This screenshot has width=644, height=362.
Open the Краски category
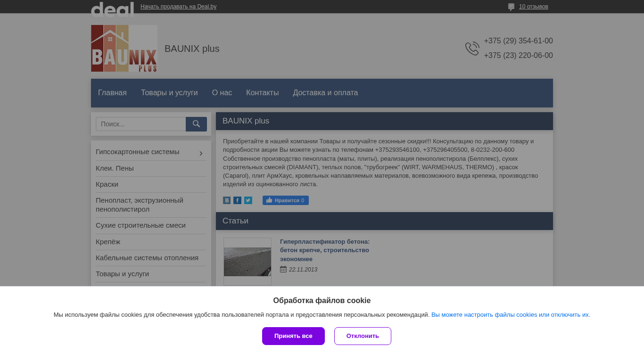point(107,184)
